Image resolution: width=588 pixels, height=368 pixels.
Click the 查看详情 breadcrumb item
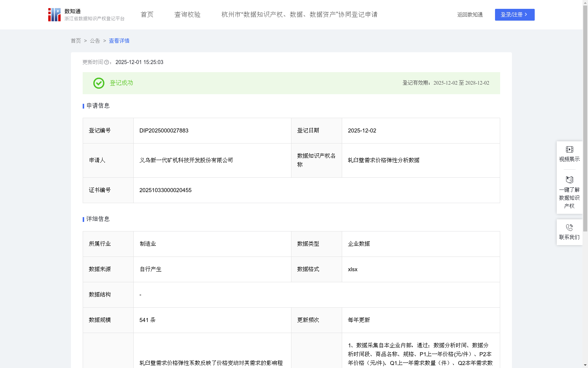[119, 41]
